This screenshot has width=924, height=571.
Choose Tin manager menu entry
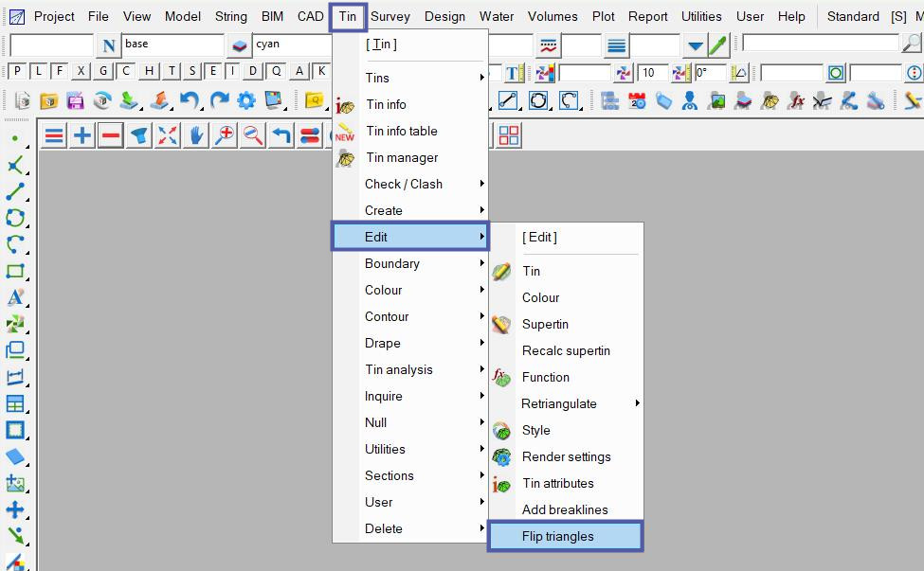410,157
